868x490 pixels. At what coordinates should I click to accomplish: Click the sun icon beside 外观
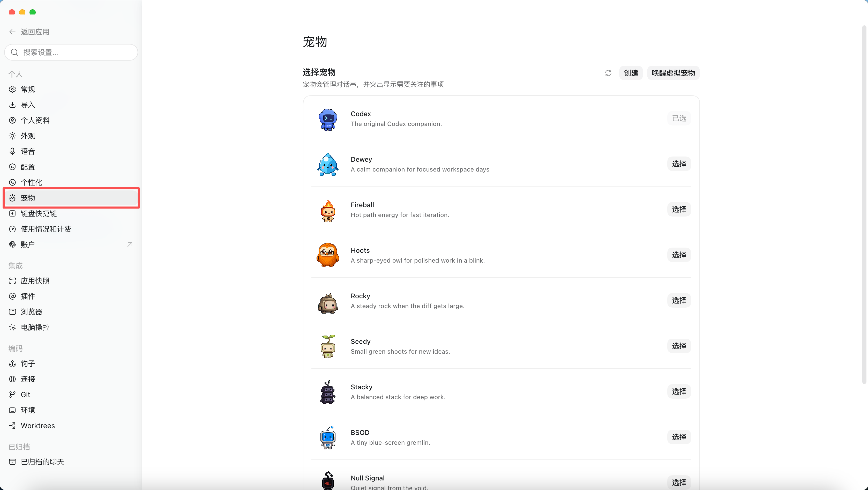pos(12,136)
